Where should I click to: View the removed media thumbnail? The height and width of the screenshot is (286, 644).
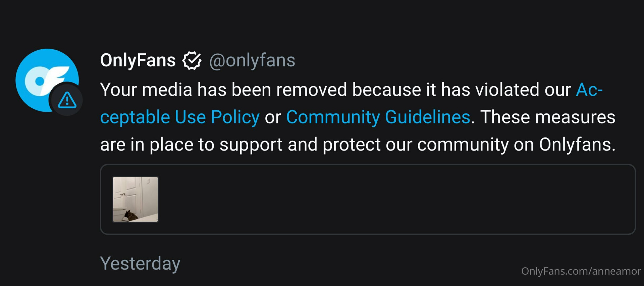tap(135, 199)
